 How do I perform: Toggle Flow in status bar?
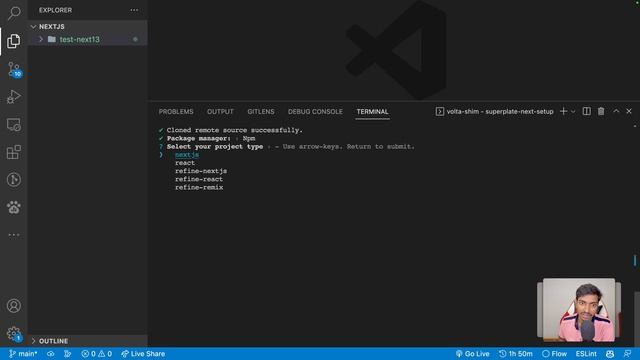tap(554, 354)
